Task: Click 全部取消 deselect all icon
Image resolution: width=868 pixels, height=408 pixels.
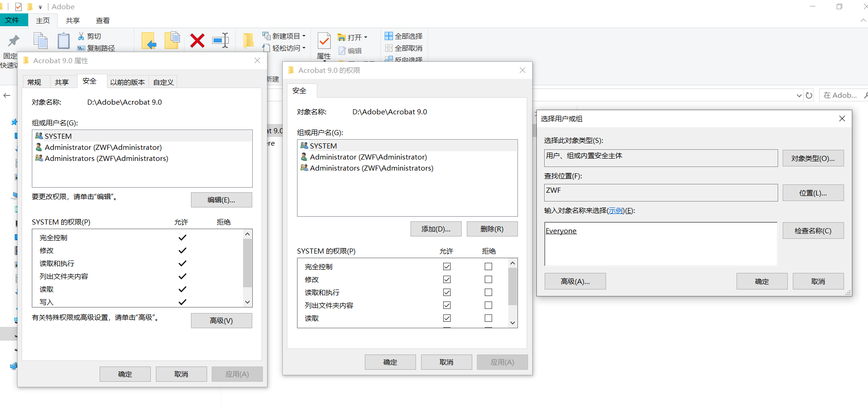Action: coord(389,48)
